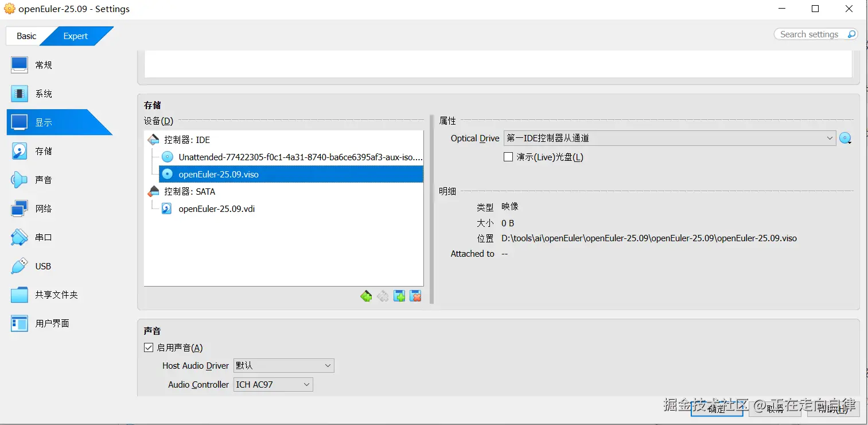
Task: Open the Audio Controller ICH AC97 dropdown
Action: 273,384
